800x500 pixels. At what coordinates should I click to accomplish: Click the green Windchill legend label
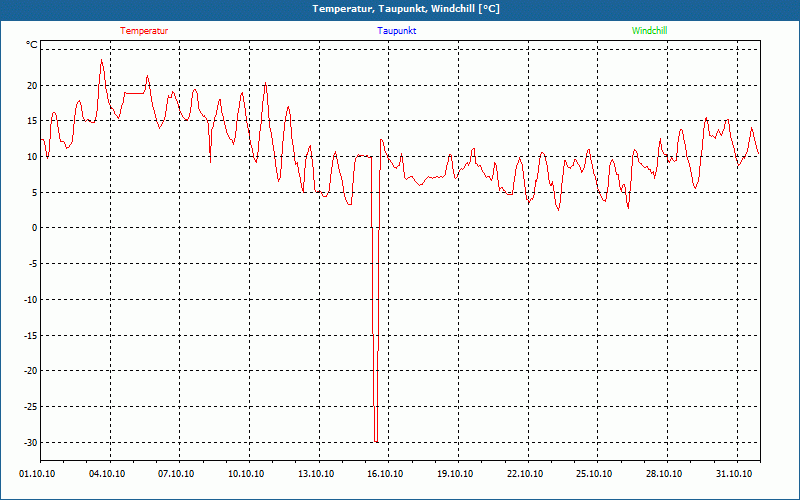point(649,31)
